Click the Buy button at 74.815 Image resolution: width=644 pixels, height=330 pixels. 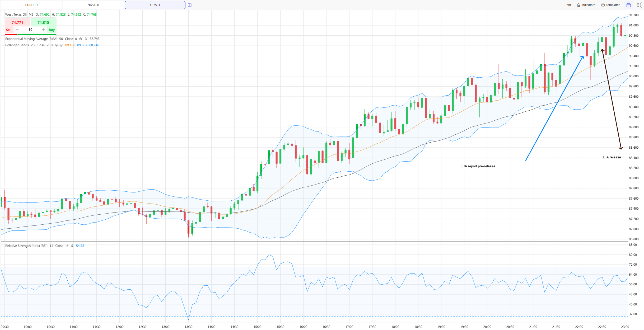tap(43, 25)
